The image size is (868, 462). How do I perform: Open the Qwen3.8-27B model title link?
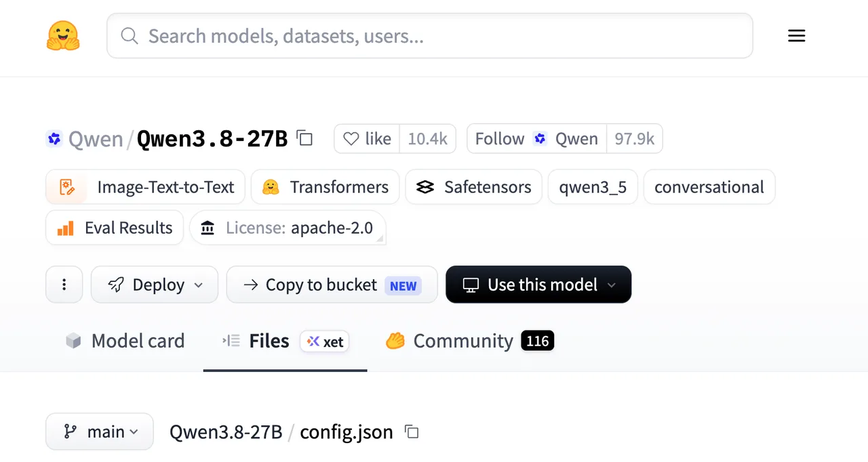(x=212, y=139)
